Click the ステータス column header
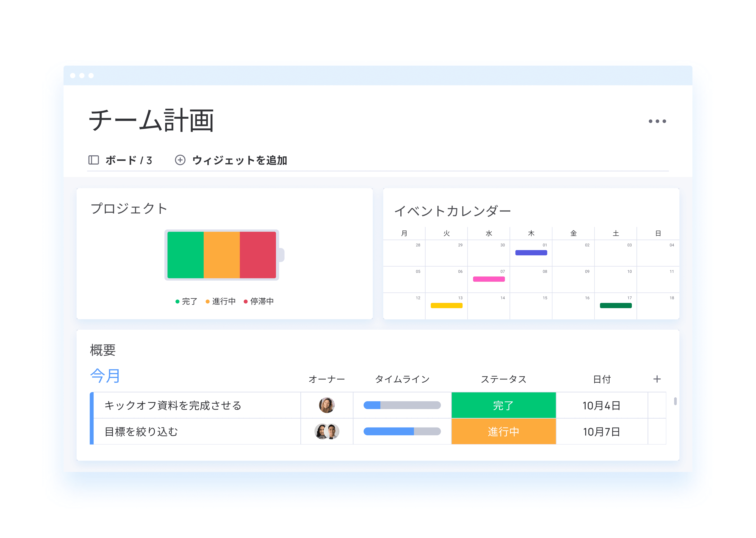Image resolution: width=756 pixels, height=538 pixels. (x=503, y=379)
